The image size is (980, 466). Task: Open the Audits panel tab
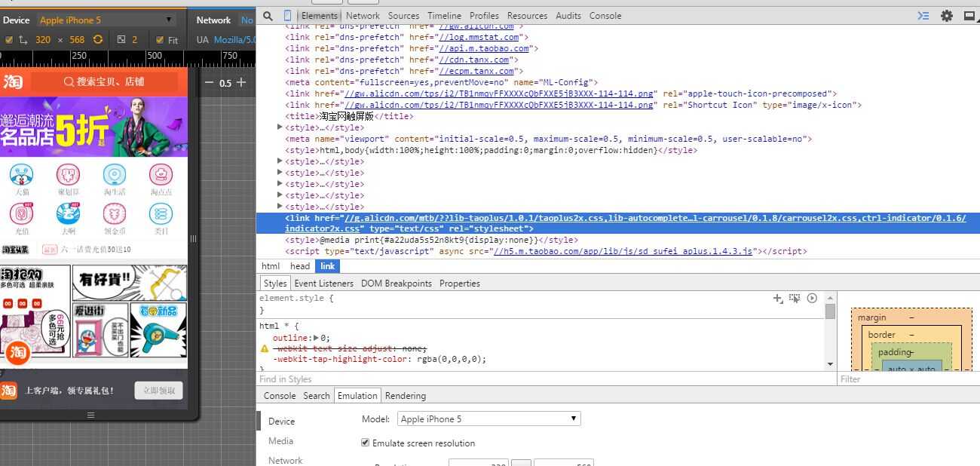click(568, 15)
